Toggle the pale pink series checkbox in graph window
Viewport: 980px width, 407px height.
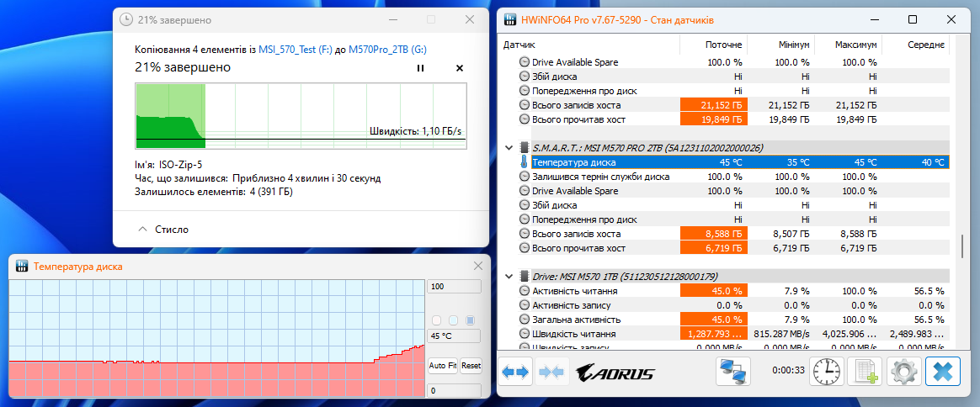[437, 320]
